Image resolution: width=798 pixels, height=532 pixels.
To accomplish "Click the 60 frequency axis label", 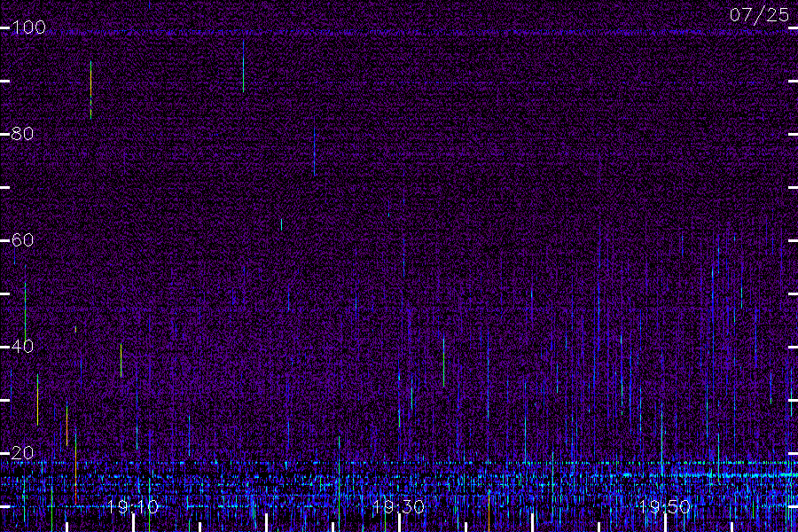I will 22,239.
